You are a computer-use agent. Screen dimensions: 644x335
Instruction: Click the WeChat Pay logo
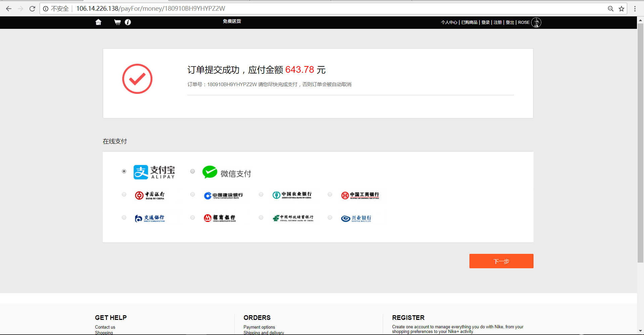(227, 172)
